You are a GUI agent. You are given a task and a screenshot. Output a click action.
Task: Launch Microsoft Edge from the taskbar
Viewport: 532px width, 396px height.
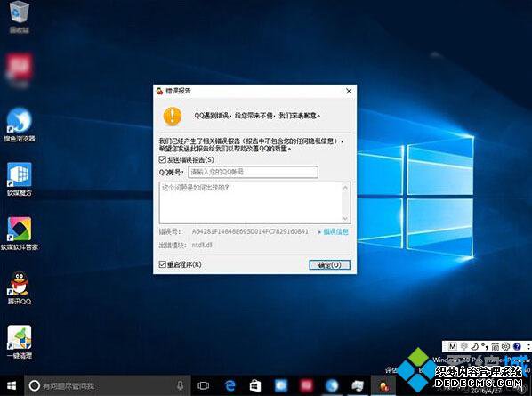pos(230,385)
